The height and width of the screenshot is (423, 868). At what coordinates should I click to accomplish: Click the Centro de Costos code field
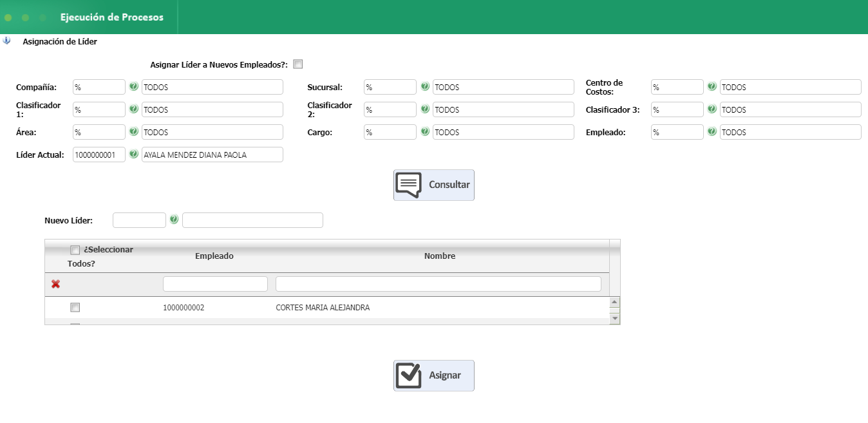pyautogui.click(x=677, y=87)
